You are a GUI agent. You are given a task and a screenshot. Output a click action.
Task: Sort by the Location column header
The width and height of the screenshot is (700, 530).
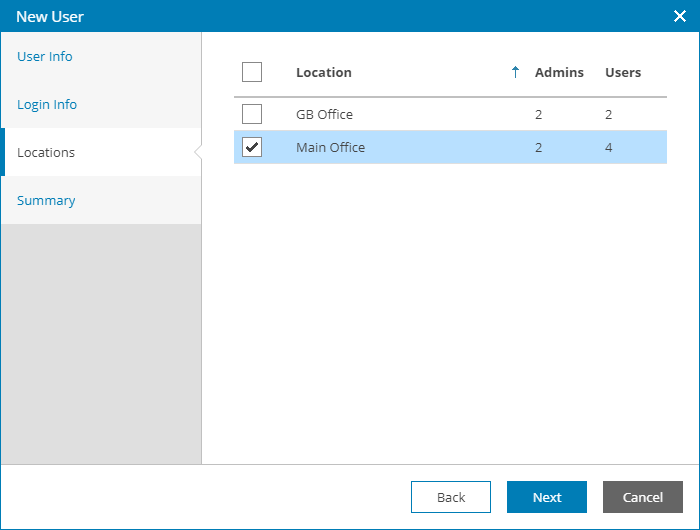(324, 72)
